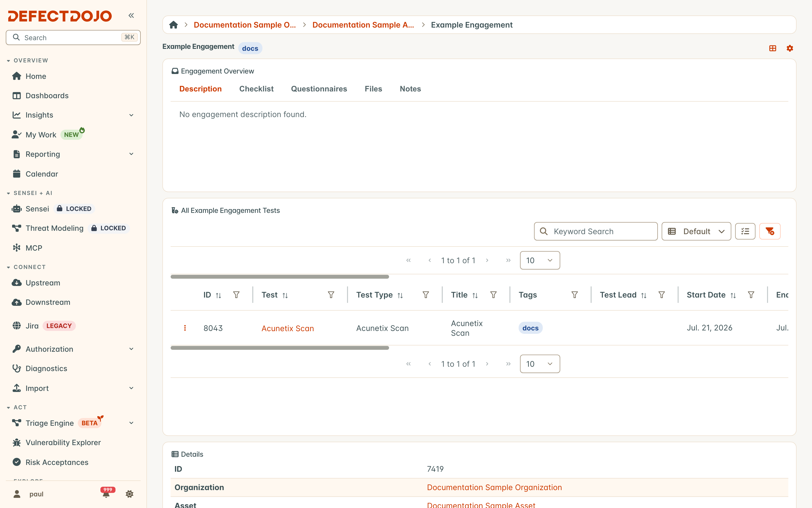
Task: Open the engagement settings gear icon
Action: pyautogui.click(x=790, y=48)
